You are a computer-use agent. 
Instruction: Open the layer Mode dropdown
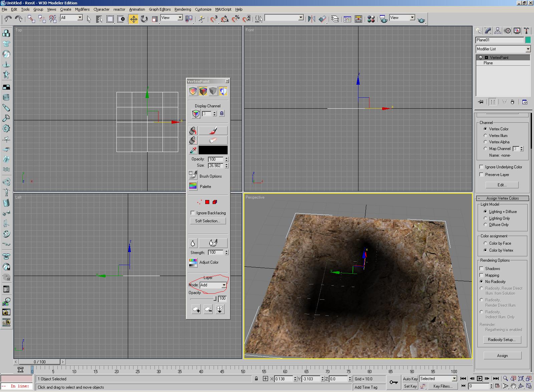tap(224, 285)
